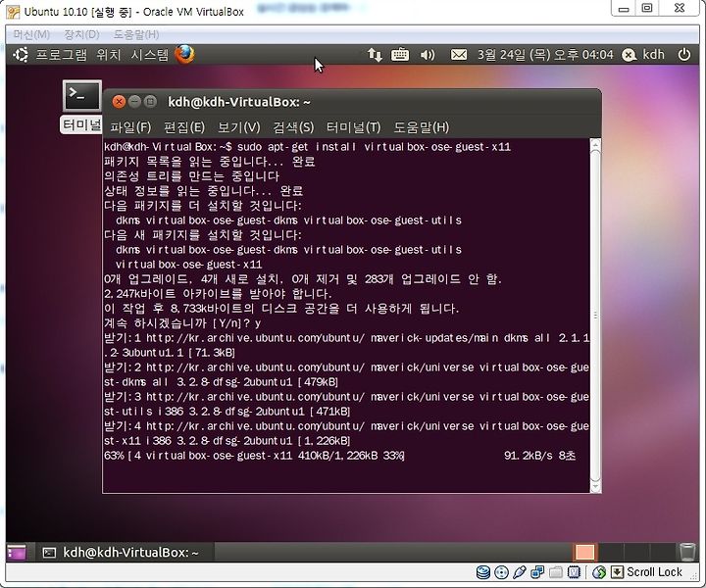Image resolution: width=706 pixels, height=588 pixels.
Task: Open the power session menu icon
Action: (684, 55)
